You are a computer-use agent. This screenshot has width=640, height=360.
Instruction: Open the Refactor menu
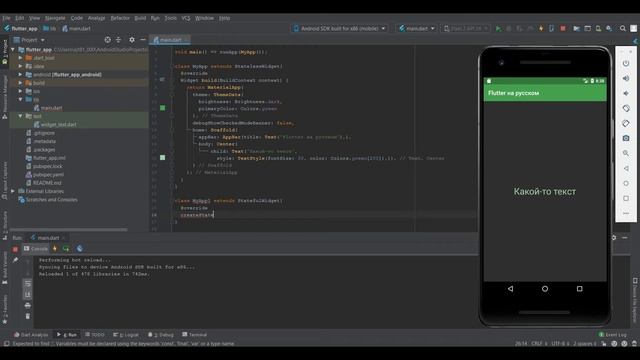pos(120,18)
